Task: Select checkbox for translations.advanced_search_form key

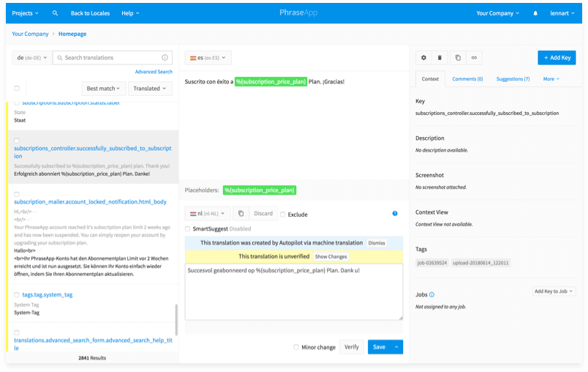Action: (17, 332)
